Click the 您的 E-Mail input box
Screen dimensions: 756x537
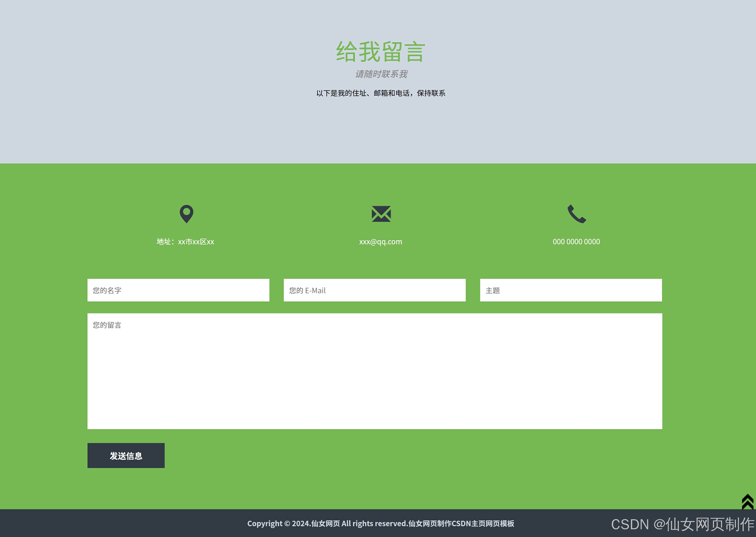pos(374,290)
